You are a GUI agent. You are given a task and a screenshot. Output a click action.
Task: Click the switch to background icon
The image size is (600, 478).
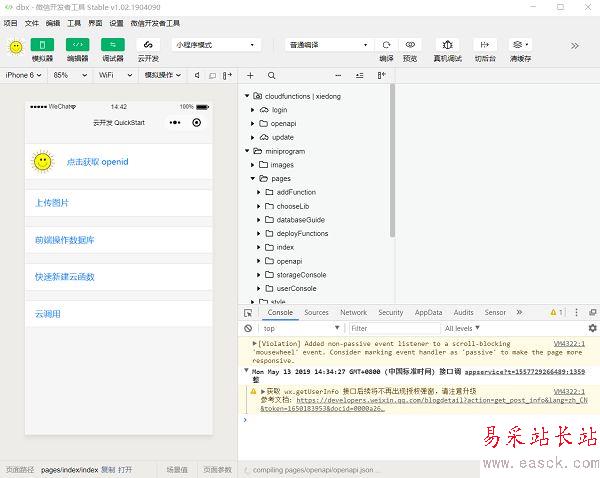pyautogui.click(x=485, y=45)
